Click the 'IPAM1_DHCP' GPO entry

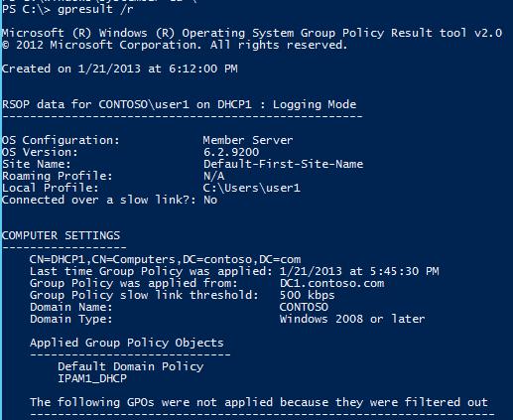(92, 378)
